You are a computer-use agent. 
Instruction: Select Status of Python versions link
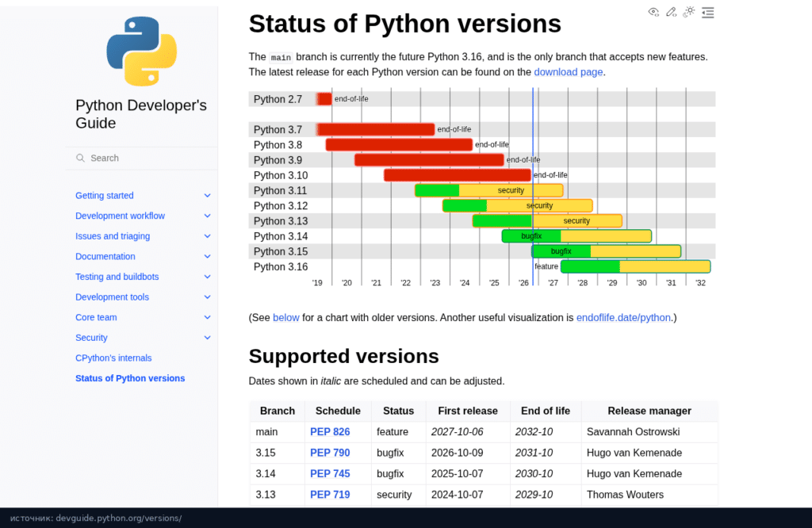pyautogui.click(x=130, y=378)
